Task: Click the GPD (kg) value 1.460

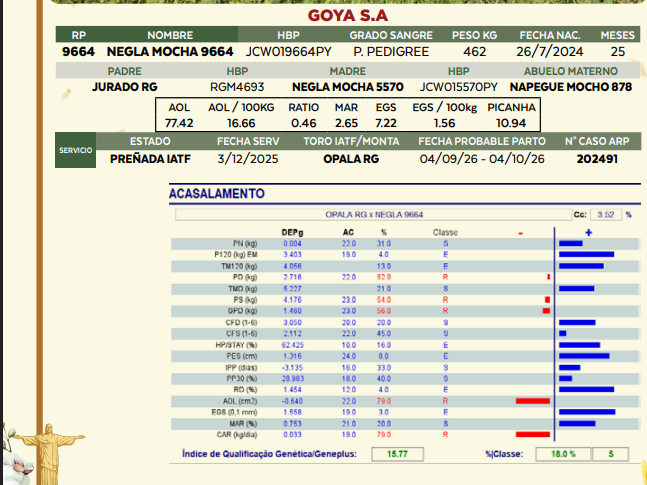Action: (x=292, y=311)
